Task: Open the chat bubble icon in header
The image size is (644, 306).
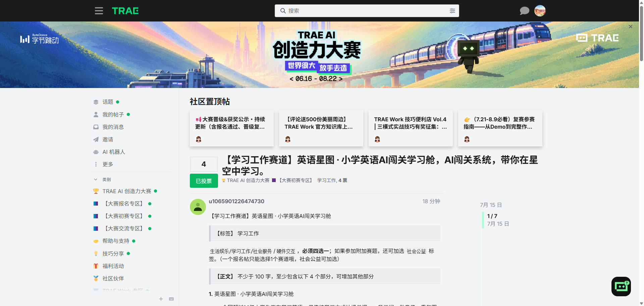Action: pyautogui.click(x=524, y=11)
